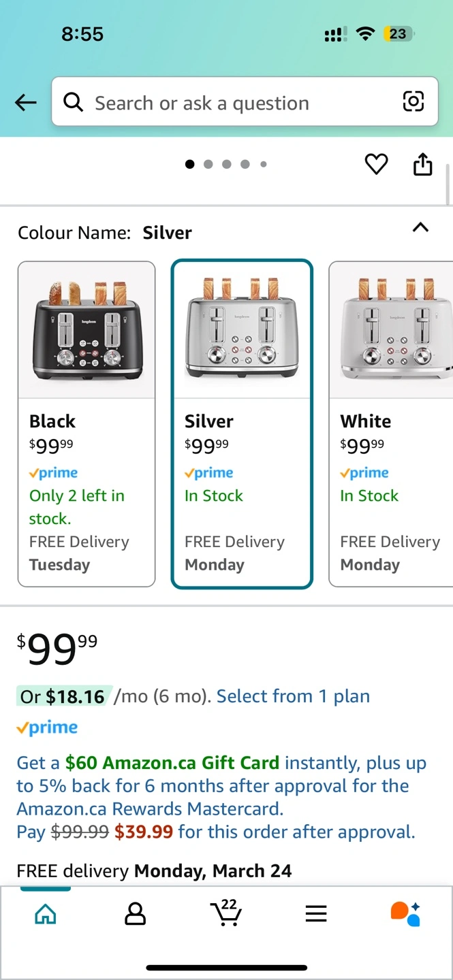The width and height of the screenshot is (453, 980).
Task: Tap the first image carousel dot
Action: coord(190,164)
